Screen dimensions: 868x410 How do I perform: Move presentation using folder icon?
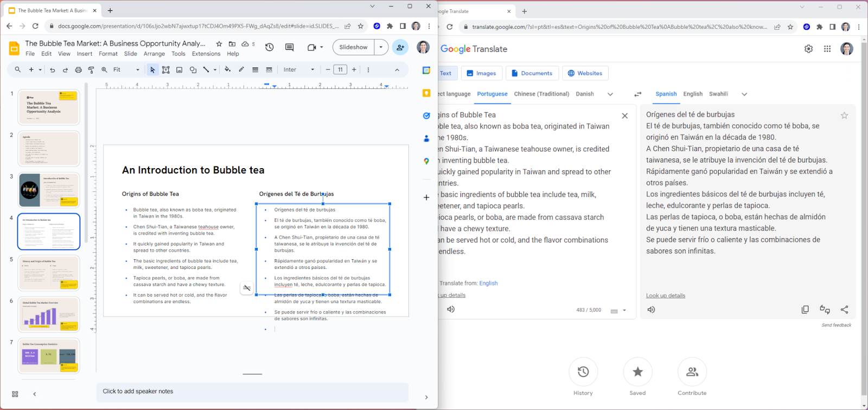[232, 44]
